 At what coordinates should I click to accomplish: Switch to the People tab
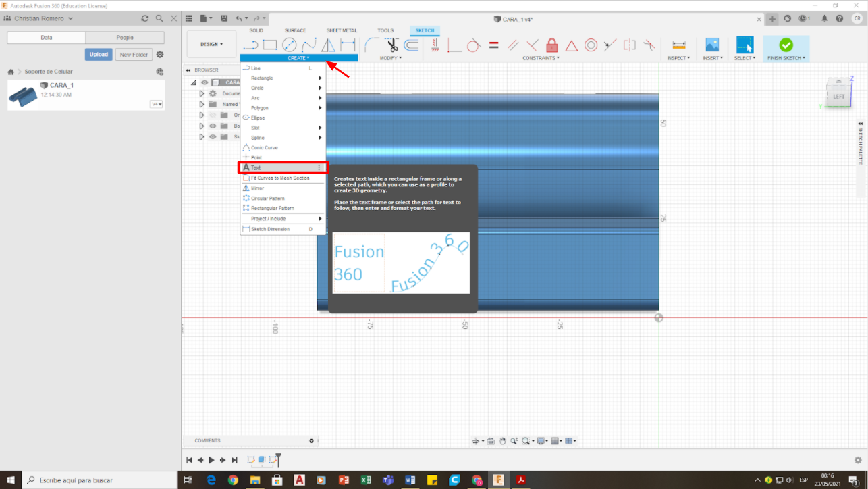125,38
